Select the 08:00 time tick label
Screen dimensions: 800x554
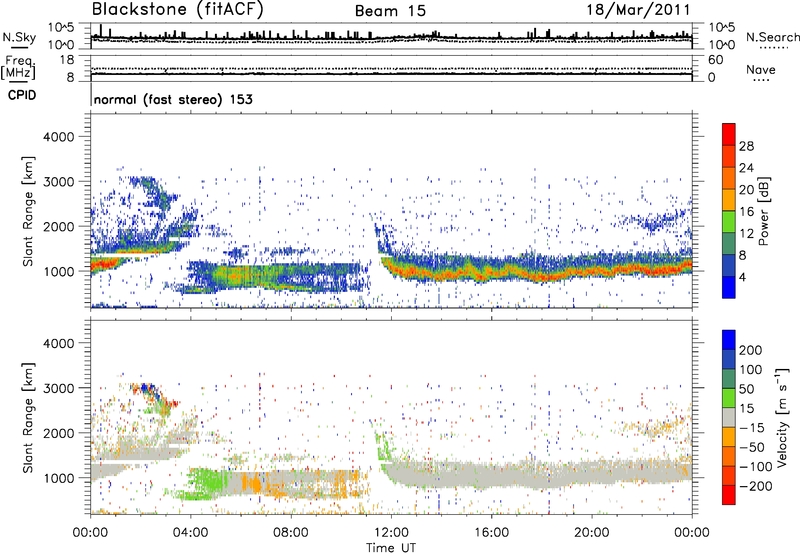pos(291,533)
